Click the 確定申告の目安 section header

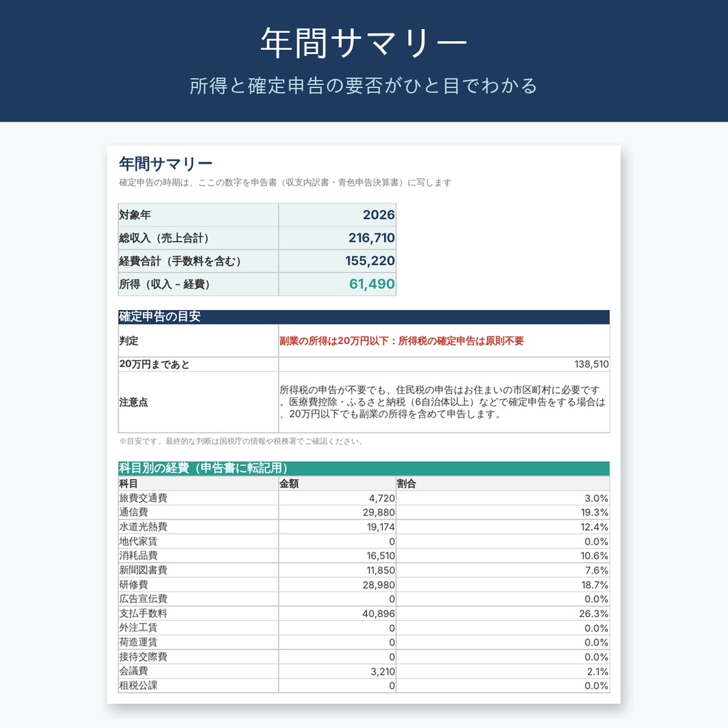pos(363,316)
